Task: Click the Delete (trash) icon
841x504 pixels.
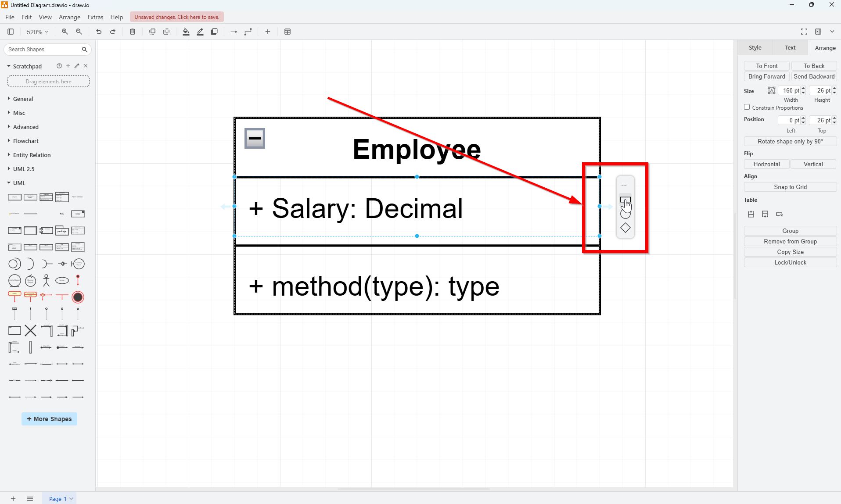Action: (x=132, y=32)
